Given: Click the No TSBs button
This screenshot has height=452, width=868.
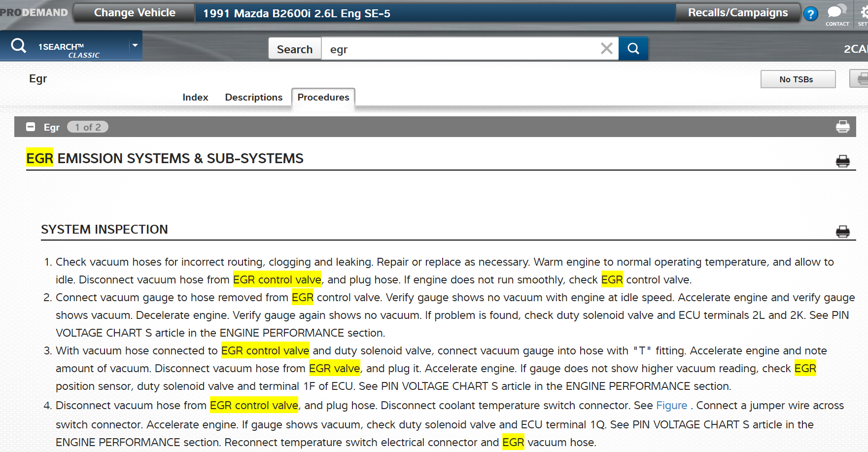Looking at the screenshot, I should [x=798, y=79].
